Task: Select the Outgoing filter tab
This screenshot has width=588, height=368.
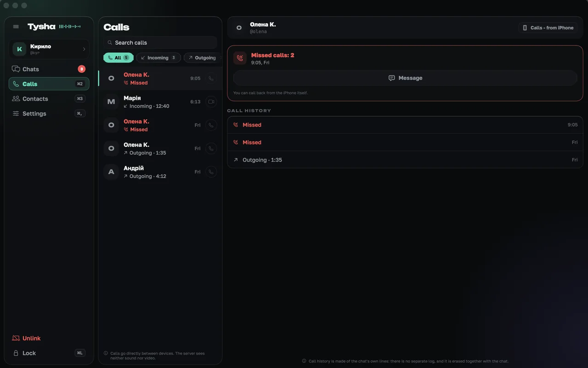Action: pyautogui.click(x=202, y=57)
